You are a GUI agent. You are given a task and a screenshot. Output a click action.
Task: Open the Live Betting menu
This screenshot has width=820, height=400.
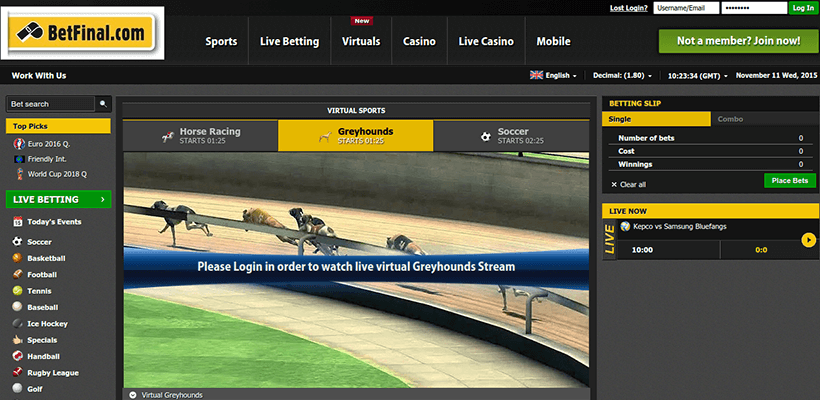pyautogui.click(x=289, y=41)
